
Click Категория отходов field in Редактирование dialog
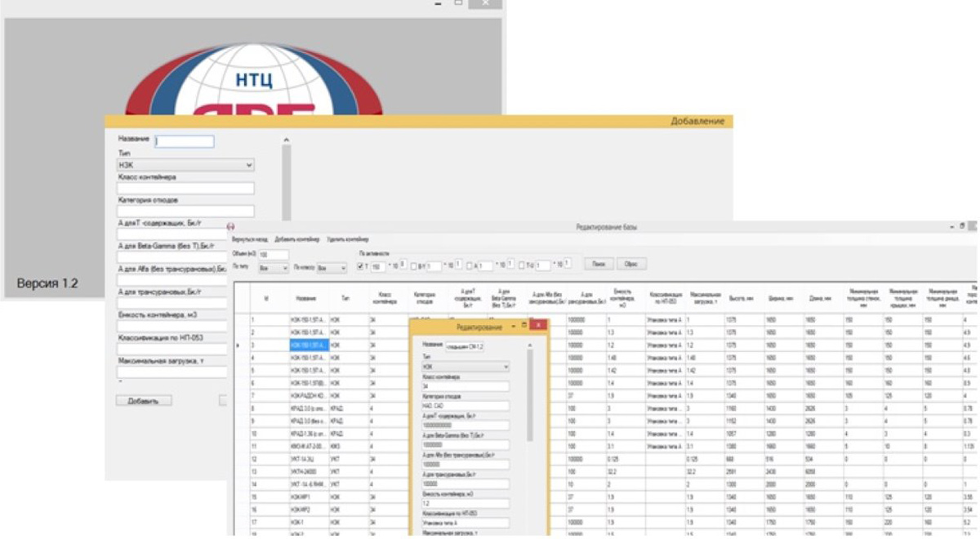pyautogui.click(x=465, y=406)
